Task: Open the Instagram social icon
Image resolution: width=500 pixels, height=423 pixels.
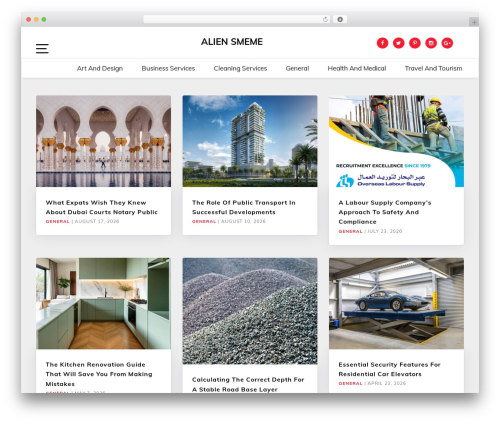Action: pyautogui.click(x=431, y=43)
